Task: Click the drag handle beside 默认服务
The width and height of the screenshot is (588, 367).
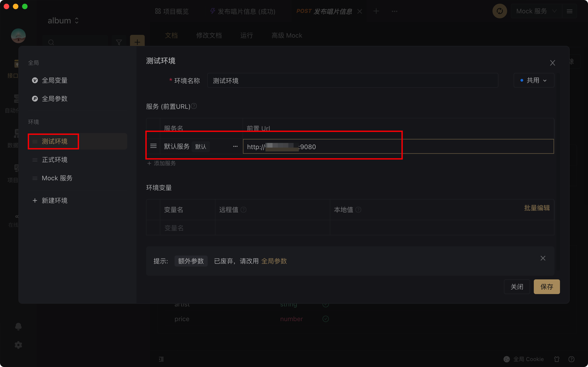Action: pos(153,146)
